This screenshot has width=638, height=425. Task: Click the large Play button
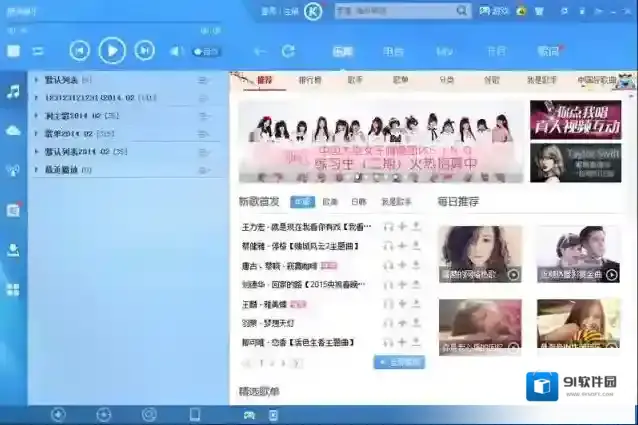112,50
